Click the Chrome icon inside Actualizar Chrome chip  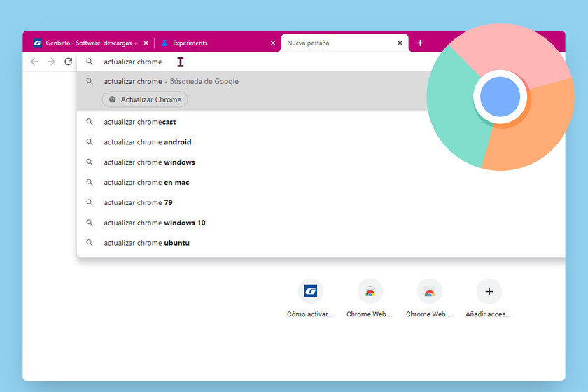(x=112, y=99)
